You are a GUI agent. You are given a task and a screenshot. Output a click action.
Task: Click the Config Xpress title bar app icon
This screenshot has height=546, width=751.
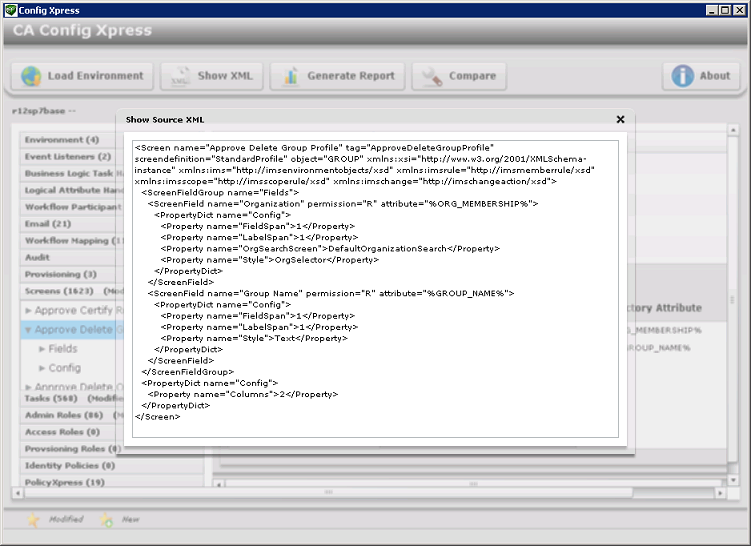click(10, 10)
